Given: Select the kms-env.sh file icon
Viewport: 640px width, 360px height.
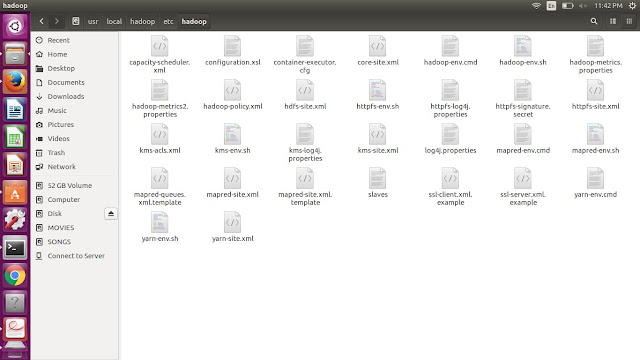Looking at the screenshot, I should click(x=232, y=134).
